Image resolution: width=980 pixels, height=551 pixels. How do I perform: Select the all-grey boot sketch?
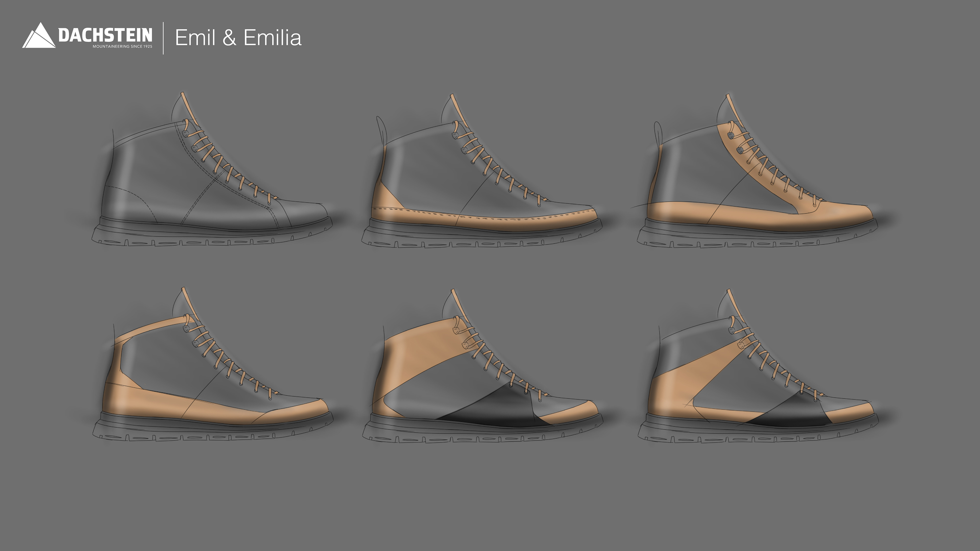(212, 169)
